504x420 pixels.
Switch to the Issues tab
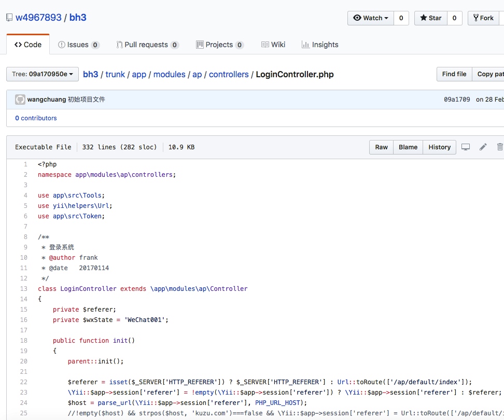click(78, 45)
